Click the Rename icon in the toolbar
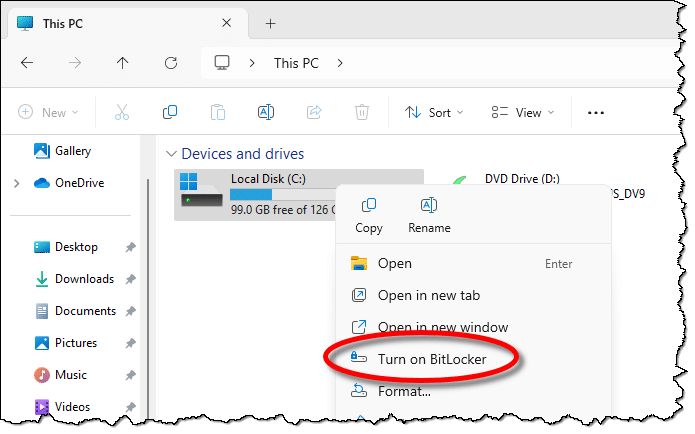Image resolution: width=695 pixels, height=434 pixels. [266, 112]
